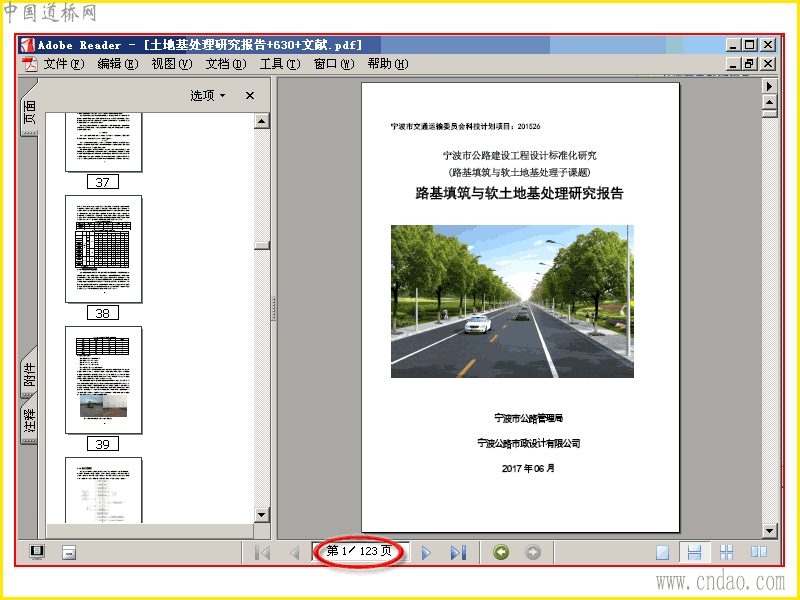Switch to single page layout
The height and width of the screenshot is (600, 800).
pyautogui.click(x=662, y=552)
